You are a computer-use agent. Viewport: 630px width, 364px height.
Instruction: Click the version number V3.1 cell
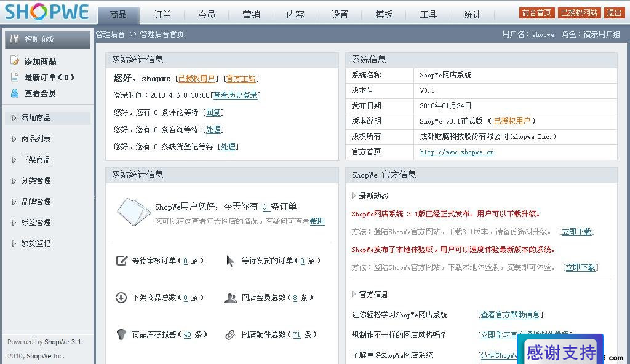(x=516, y=90)
